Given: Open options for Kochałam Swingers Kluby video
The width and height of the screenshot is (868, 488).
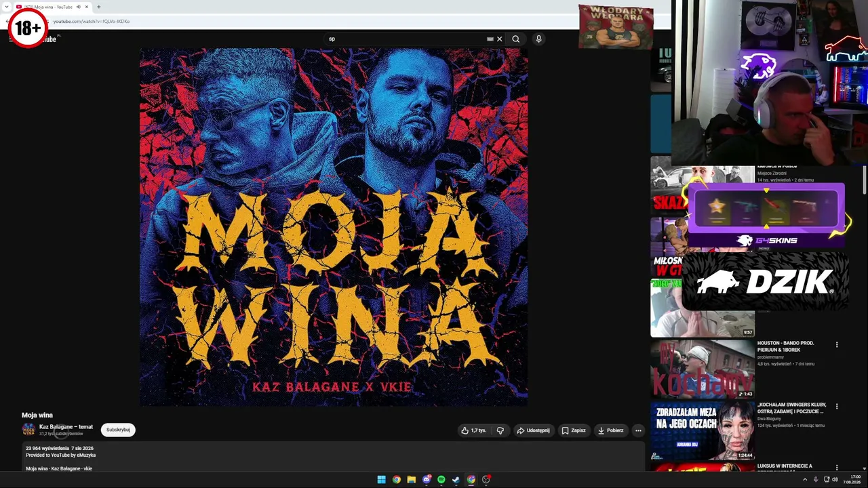Looking at the screenshot, I should [837, 407].
